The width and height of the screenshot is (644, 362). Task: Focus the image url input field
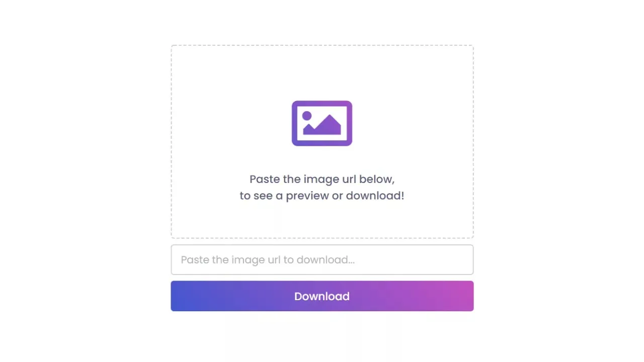click(322, 260)
